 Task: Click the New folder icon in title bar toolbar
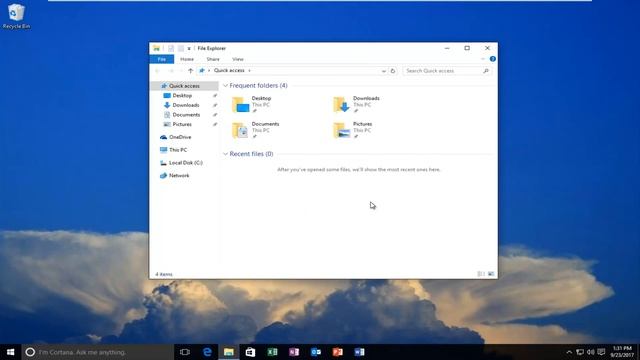(x=181, y=48)
